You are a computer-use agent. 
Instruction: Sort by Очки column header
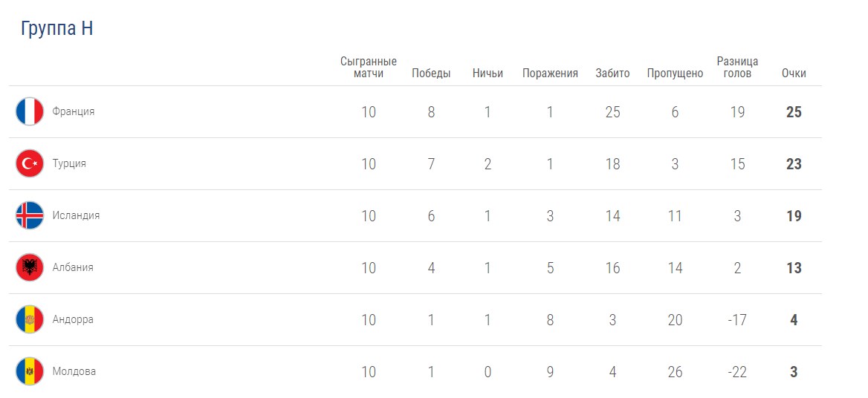tap(794, 74)
